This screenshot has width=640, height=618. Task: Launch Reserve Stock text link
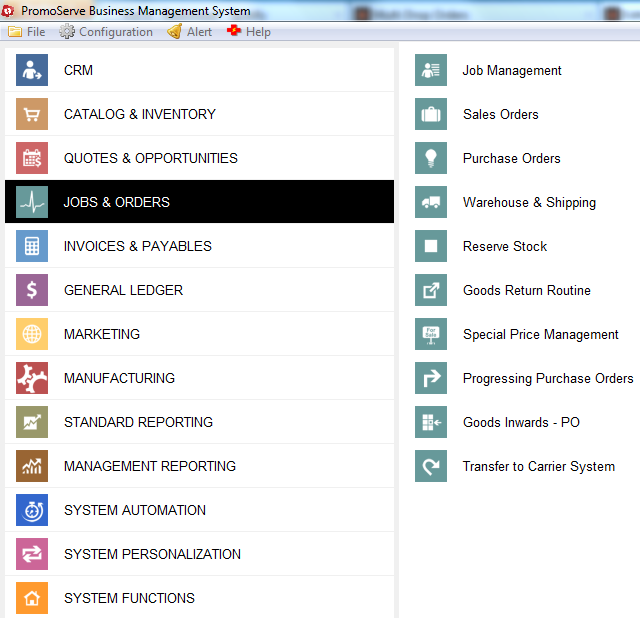pyautogui.click(x=505, y=246)
